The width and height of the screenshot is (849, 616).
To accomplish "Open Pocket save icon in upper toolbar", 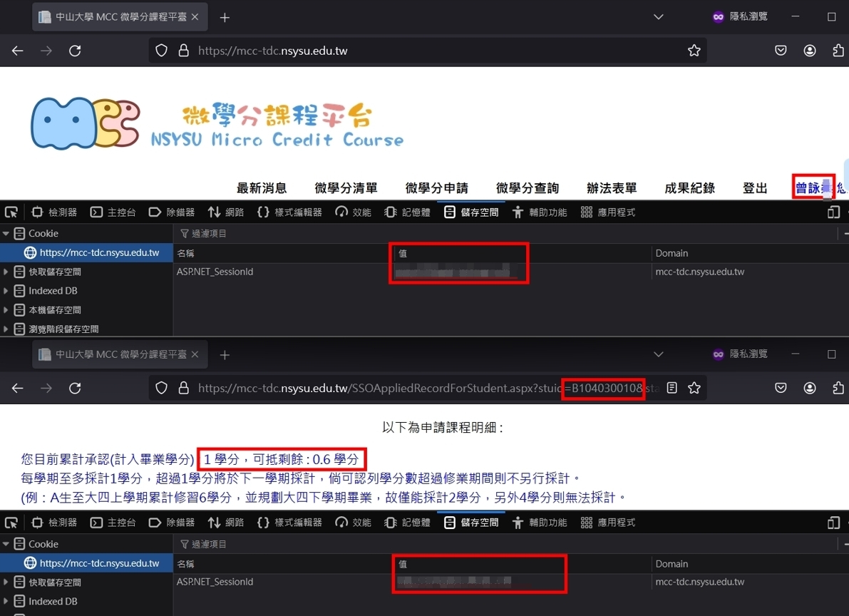I will (781, 51).
